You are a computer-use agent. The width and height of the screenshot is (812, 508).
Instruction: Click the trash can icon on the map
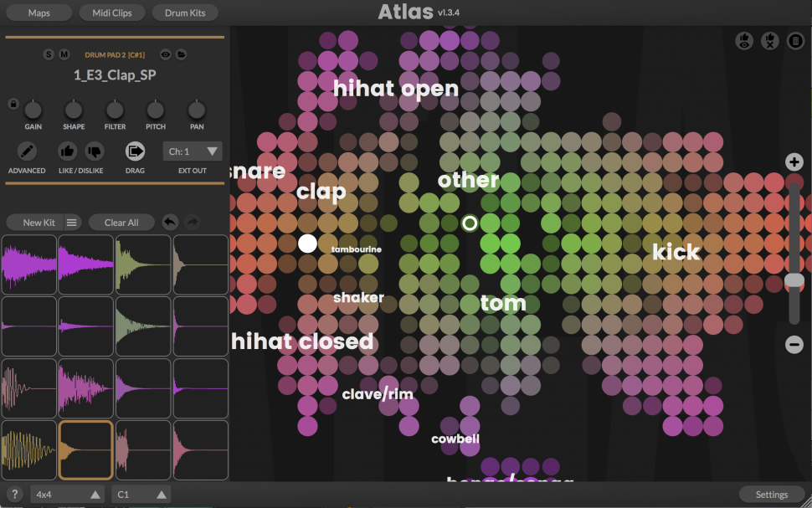(x=795, y=40)
